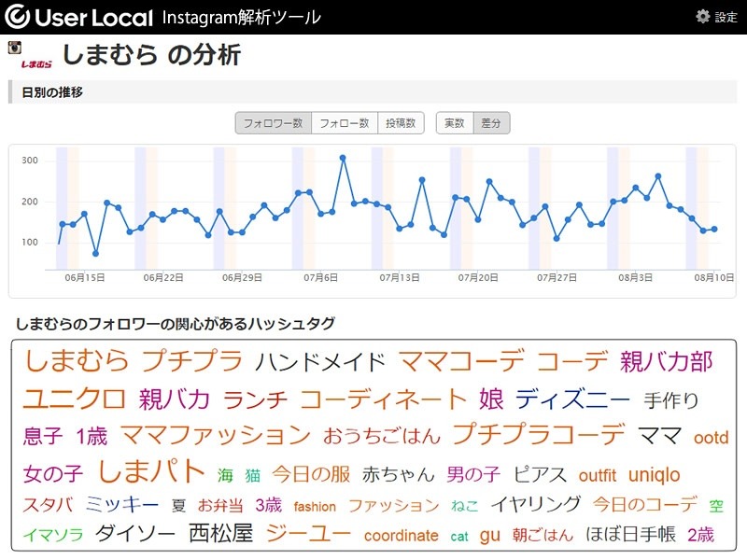Click the コーディネート hashtag

(383, 399)
